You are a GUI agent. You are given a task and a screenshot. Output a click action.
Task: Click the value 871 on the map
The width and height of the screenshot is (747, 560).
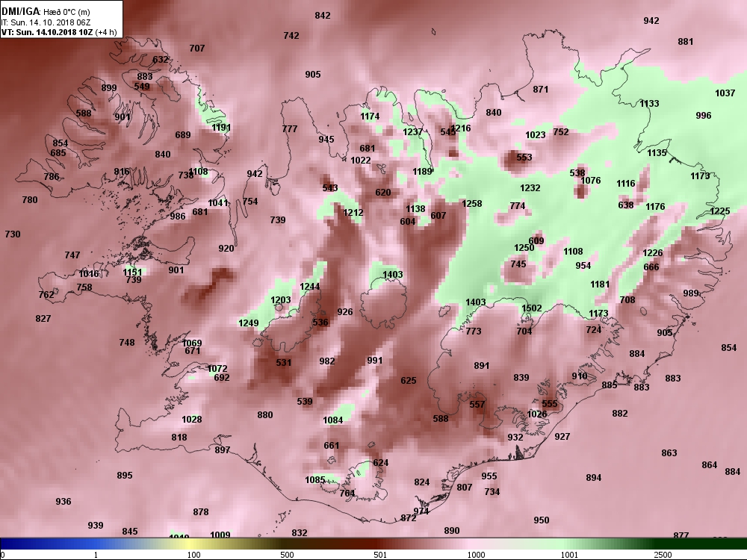[540, 90]
